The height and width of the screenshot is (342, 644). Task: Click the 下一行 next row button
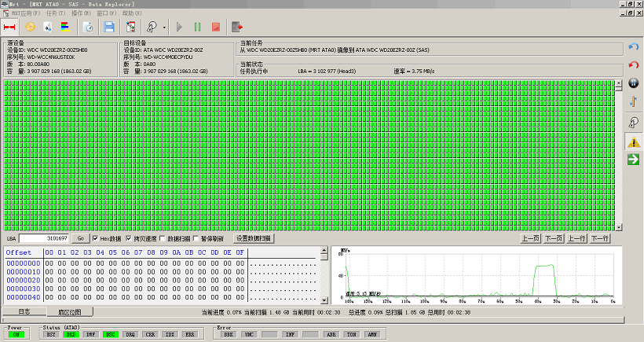600,238
